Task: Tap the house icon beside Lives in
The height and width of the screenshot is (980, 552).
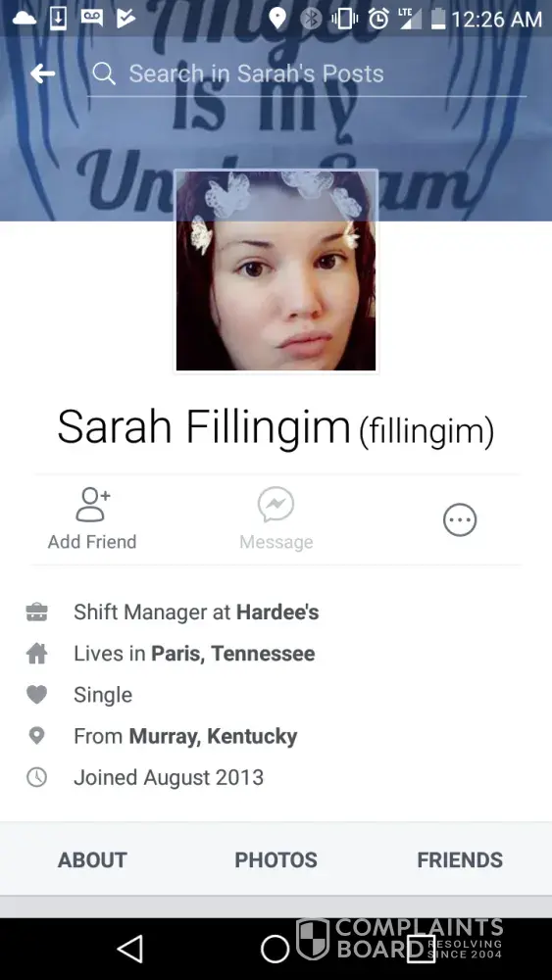Action: [37, 654]
